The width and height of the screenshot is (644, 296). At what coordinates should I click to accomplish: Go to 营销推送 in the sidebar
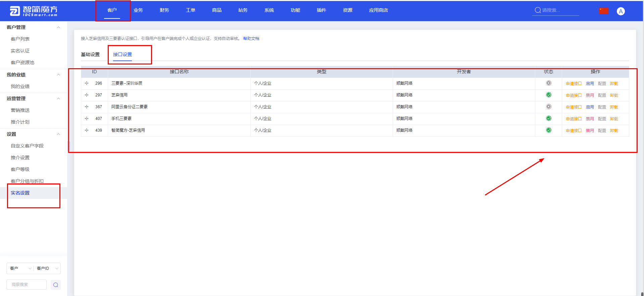tap(20, 110)
